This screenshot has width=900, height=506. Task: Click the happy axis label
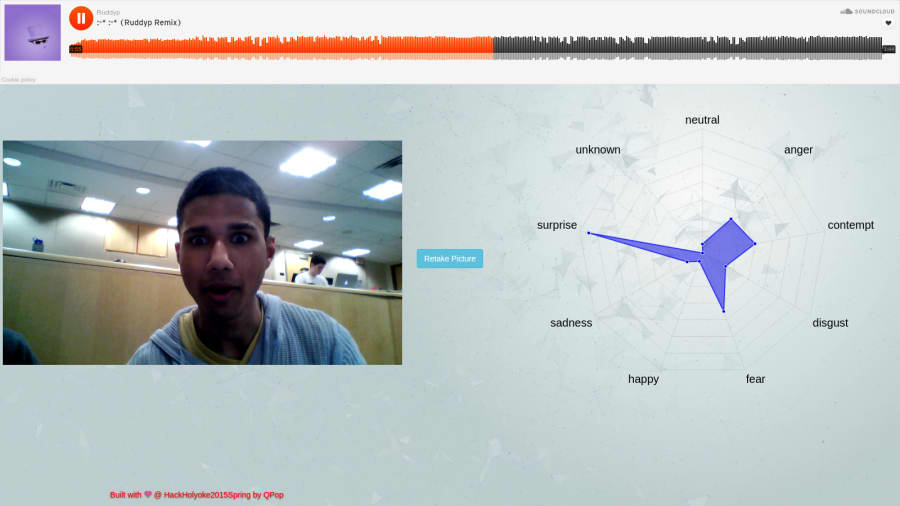click(643, 379)
